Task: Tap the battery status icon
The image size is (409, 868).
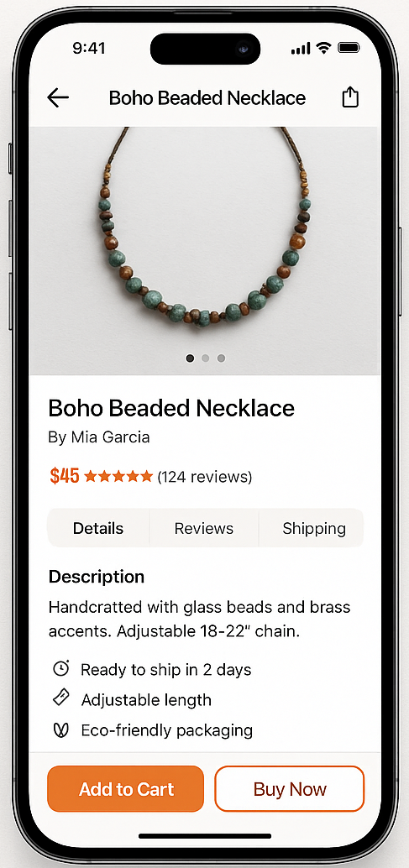Action: pos(349,48)
